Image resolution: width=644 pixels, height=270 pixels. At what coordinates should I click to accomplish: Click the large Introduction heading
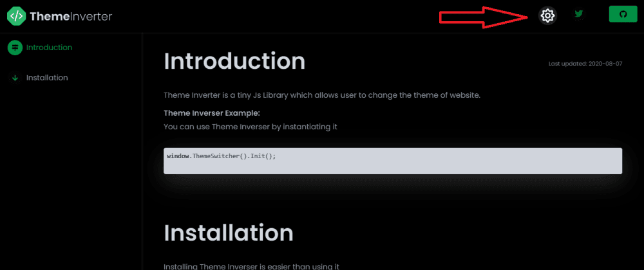(234, 61)
